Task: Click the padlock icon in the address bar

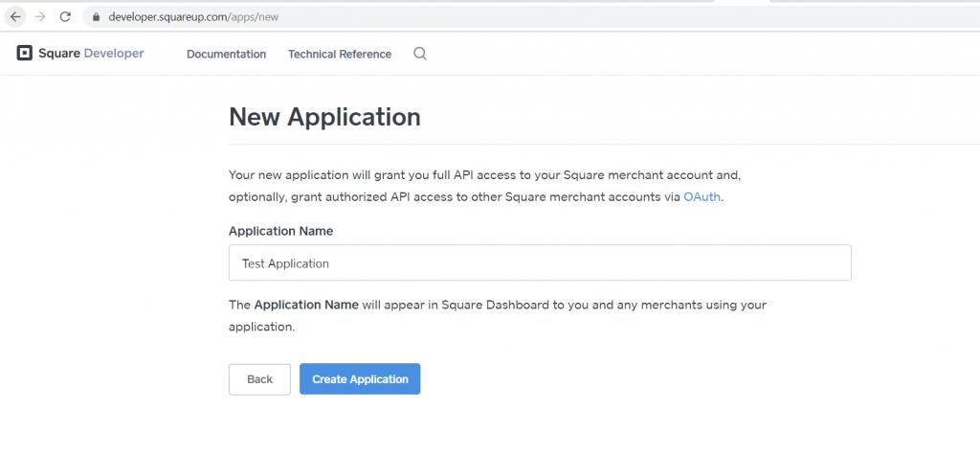Action: [x=96, y=17]
